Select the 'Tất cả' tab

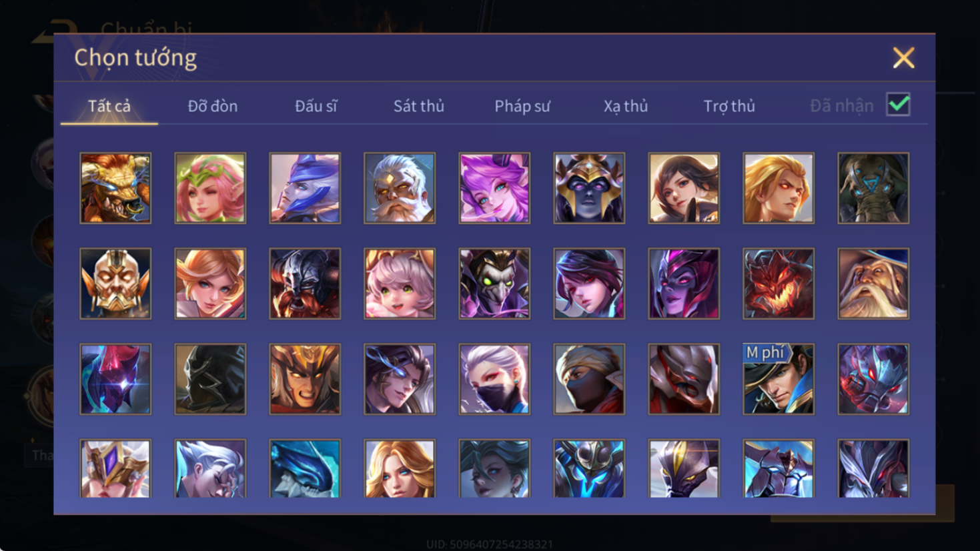(x=109, y=106)
